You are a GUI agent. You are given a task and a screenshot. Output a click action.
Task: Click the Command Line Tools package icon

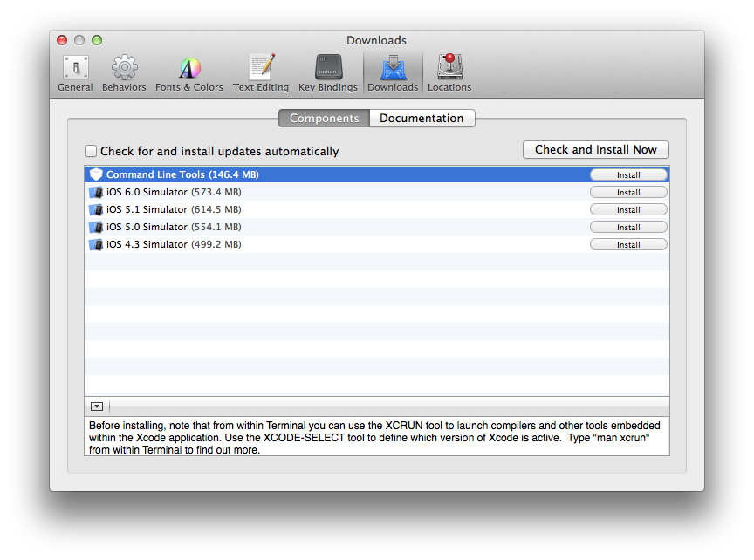pyautogui.click(x=96, y=174)
